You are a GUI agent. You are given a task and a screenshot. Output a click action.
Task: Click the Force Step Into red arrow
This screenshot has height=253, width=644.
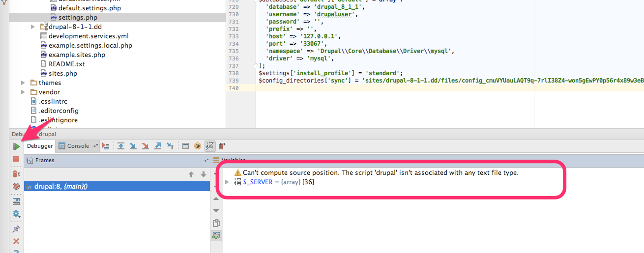(x=145, y=146)
